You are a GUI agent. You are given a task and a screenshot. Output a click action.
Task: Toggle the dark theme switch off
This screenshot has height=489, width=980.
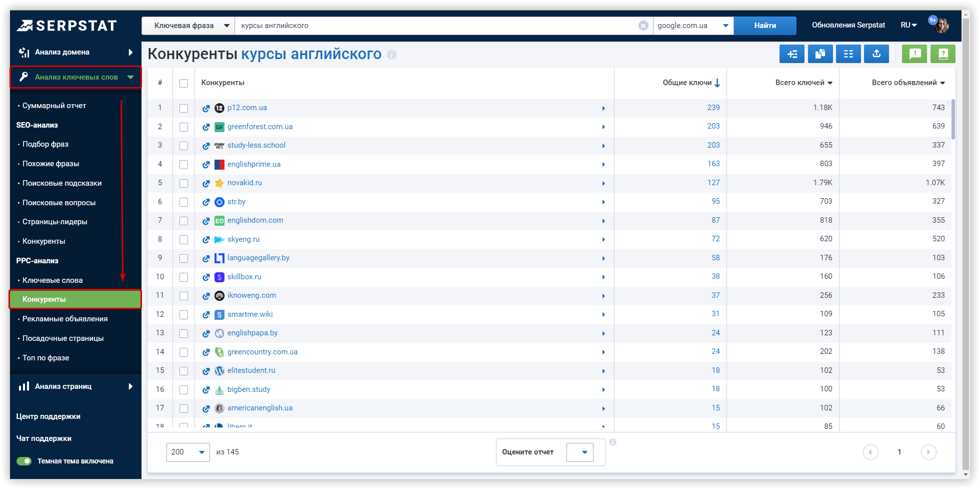point(24,461)
